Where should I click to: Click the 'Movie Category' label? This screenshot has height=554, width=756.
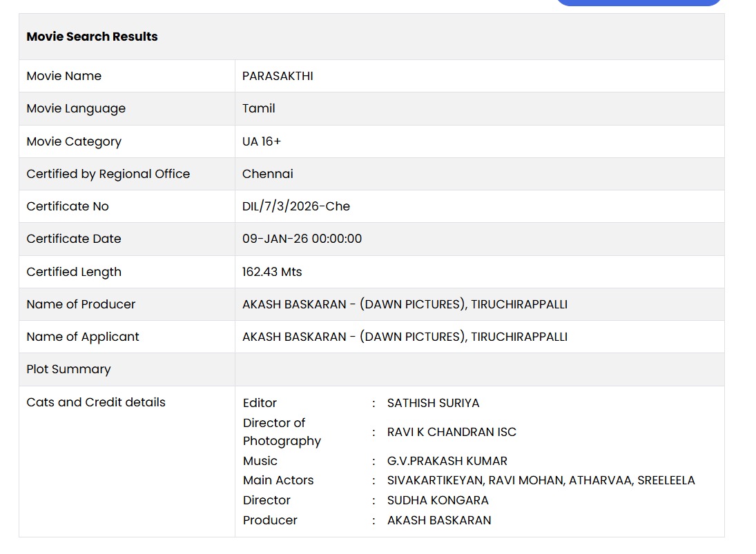74,141
